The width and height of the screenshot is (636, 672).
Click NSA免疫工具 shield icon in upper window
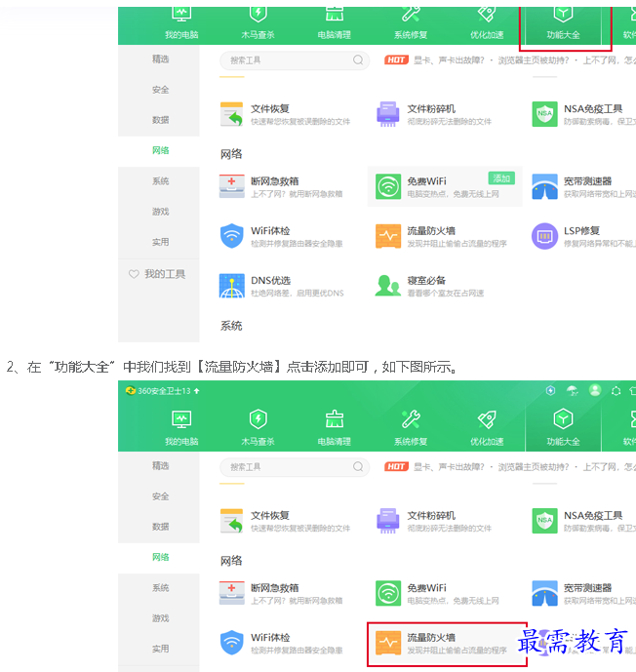(x=544, y=114)
